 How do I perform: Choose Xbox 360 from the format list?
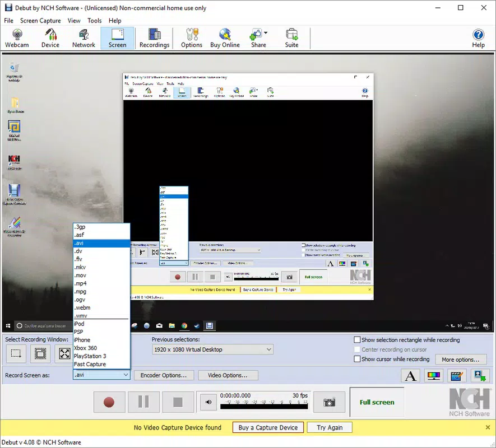click(101, 348)
